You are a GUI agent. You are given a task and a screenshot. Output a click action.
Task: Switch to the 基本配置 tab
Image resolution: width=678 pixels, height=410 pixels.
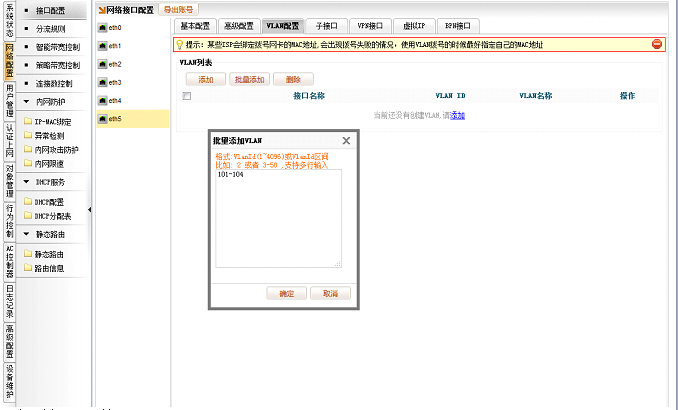click(x=196, y=24)
